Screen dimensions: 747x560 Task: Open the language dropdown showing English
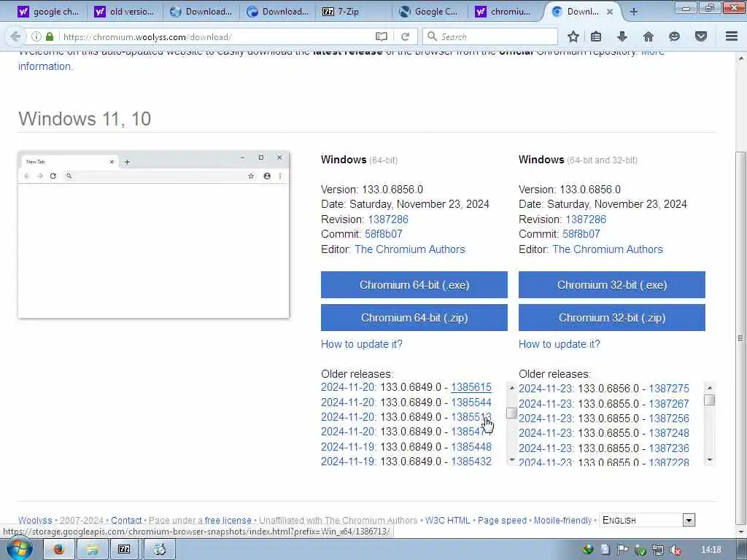[647, 520]
